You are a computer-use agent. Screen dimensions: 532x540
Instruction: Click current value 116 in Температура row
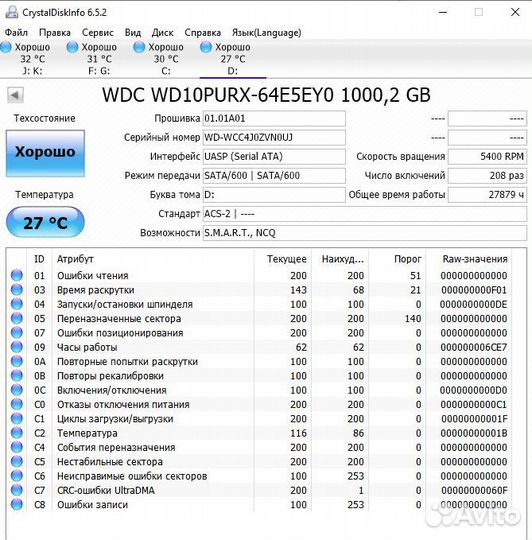coord(298,433)
